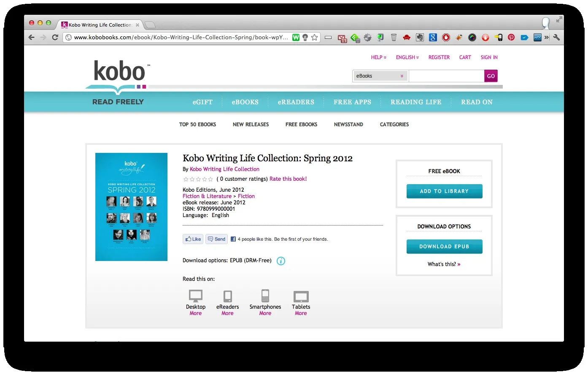Open the "What's this?" link
The width and height of the screenshot is (588, 375).
pyautogui.click(x=444, y=264)
